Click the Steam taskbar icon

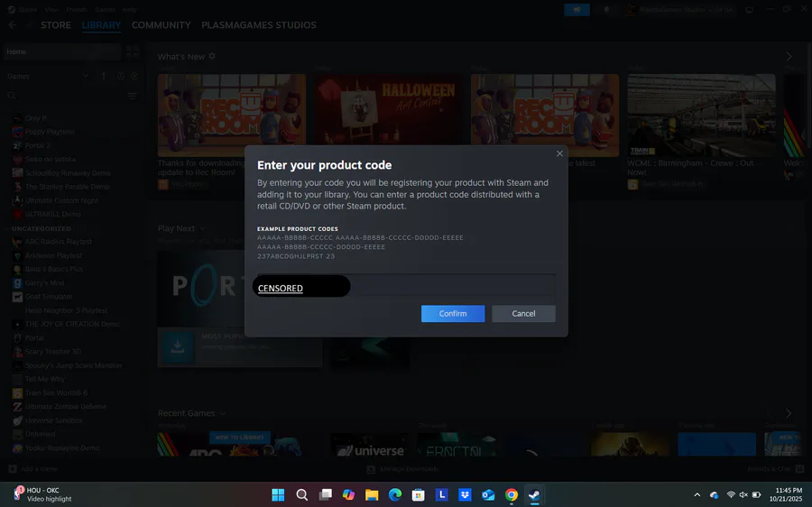pyautogui.click(x=534, y=494)
